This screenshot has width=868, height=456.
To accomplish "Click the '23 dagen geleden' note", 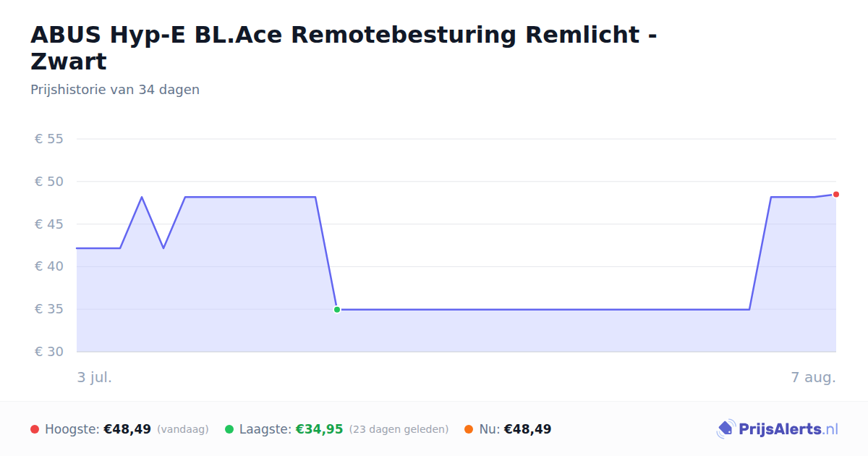I will 399,429.
